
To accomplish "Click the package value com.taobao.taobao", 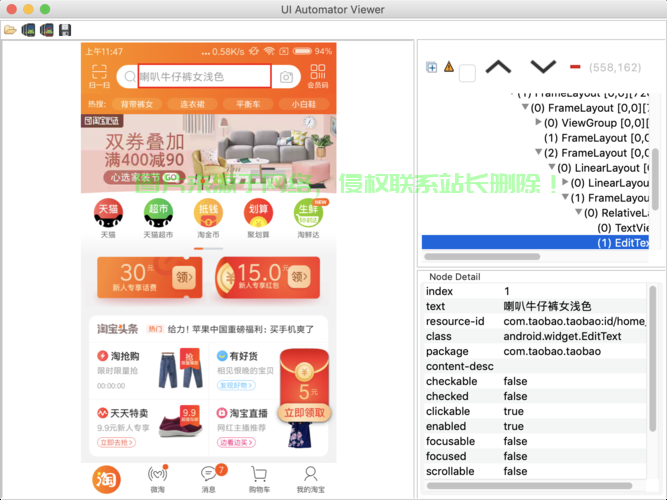I will (x=552, y=351).
